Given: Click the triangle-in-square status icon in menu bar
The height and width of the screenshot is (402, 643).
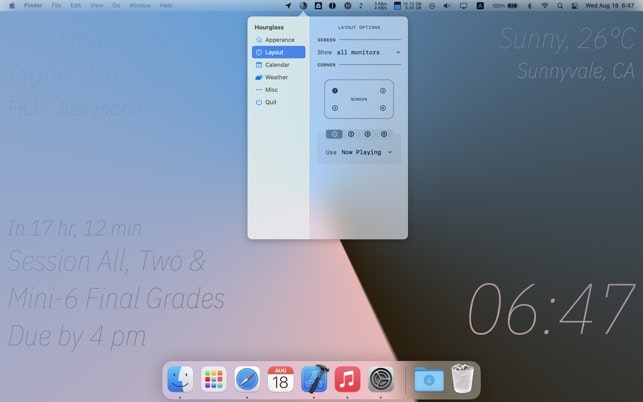Looking at the screenshot, I should coord(318,6).
